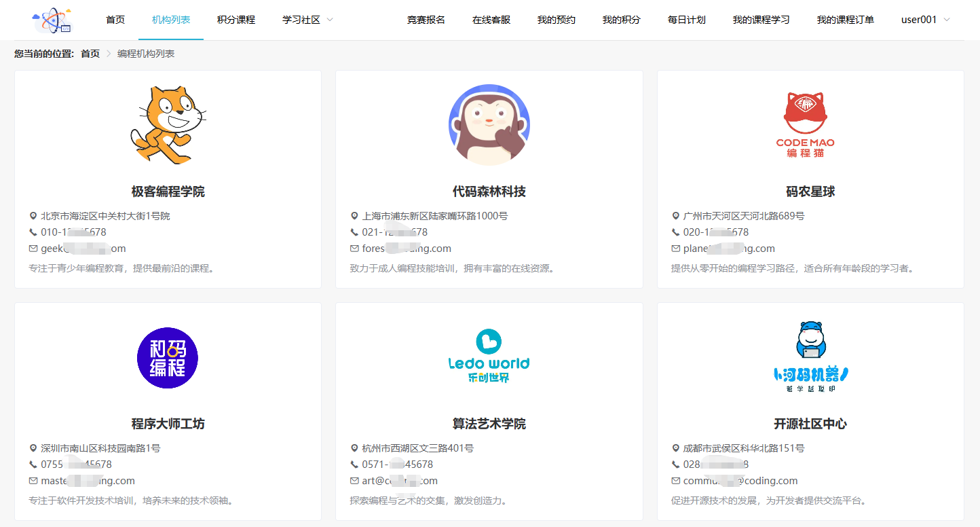980x527 pixels.
Task: Open 积分课程 menu item
Action: click(x=236, y=20)
